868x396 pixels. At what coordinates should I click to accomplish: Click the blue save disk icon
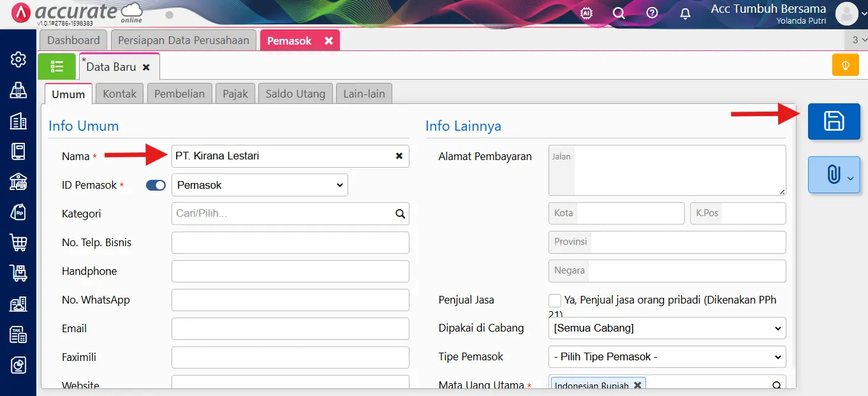point(834,121)
